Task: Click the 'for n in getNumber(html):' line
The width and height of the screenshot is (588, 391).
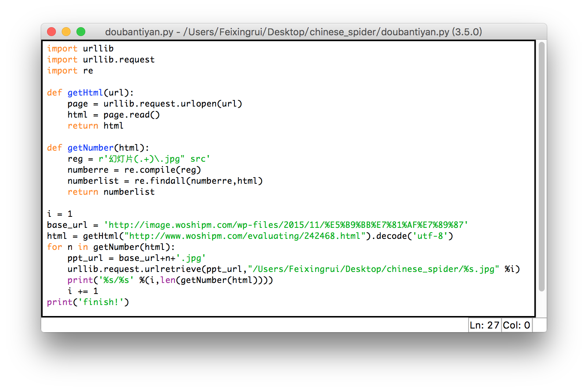Action: pos(111,247)
